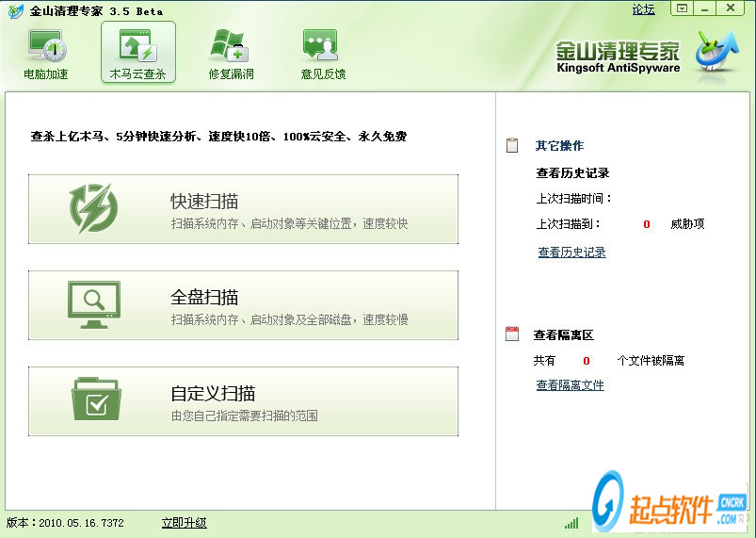Start 自定义扫描 custom scan
756x538 pixels.
[244, 401]
